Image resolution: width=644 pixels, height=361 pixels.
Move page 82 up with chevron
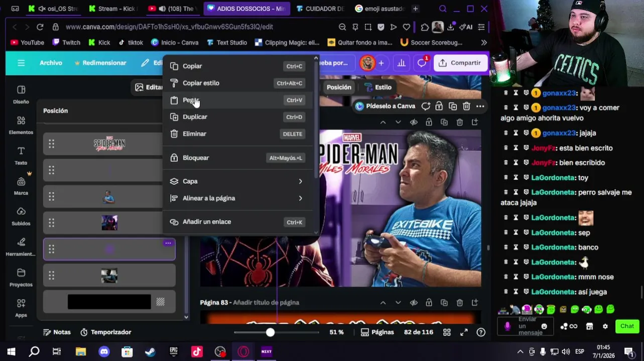(x=383, y=122)
